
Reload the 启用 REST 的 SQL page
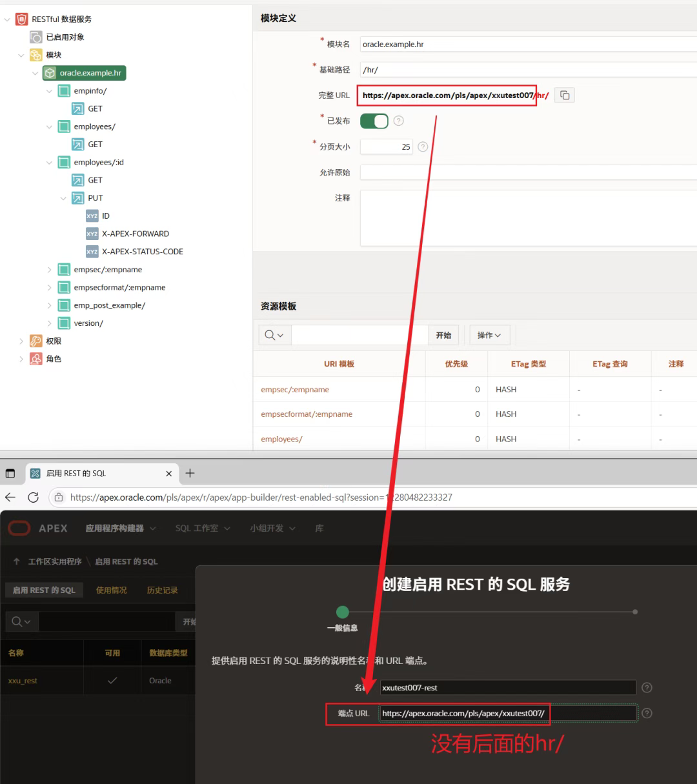(x=34, y=497)
